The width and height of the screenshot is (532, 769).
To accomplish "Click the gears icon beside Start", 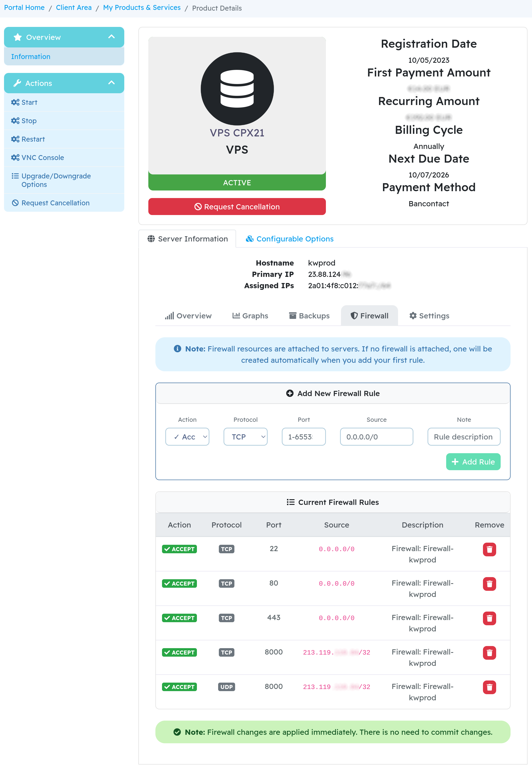I will (15, 102).
